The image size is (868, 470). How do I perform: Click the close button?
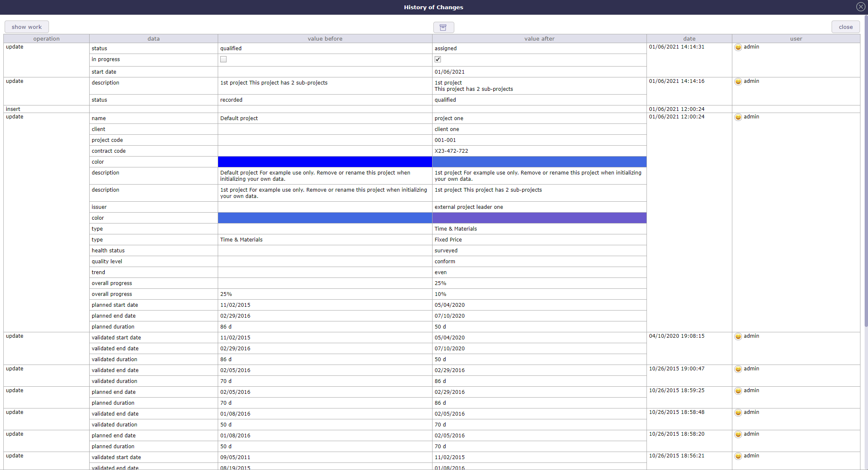coord(845,27)
